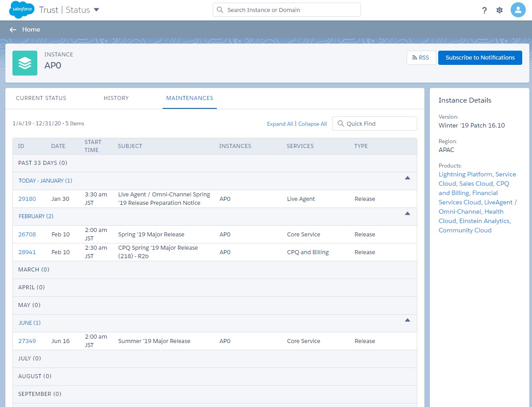
Task: Click the Collapse All link
Action: click(x=312, y=124)
